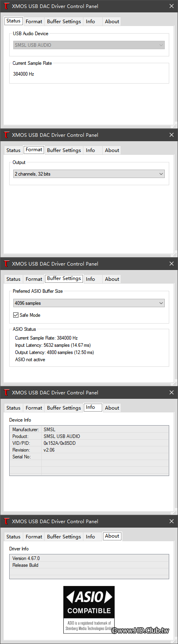This screenshot has width=178, height=644.
Task: Close the Device Info window
Action: (x=172, y=393)
